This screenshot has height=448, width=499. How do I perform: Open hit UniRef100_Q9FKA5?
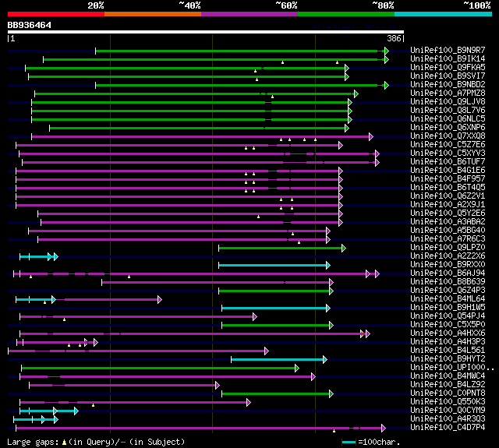[x=448, y=68]
